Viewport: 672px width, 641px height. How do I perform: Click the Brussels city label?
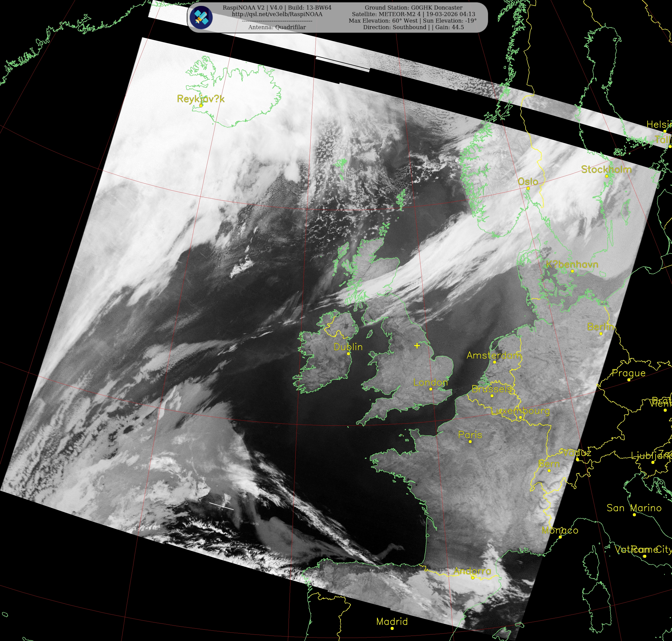[x=491, y=389]
